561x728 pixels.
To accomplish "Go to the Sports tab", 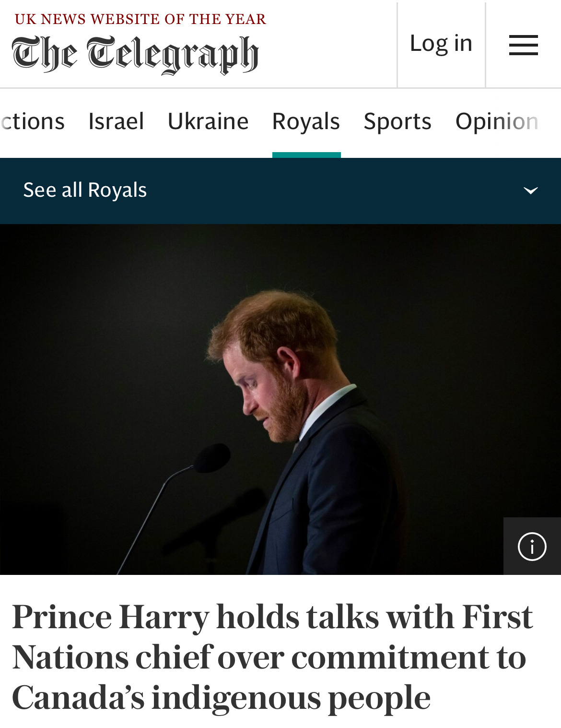I will pyautogui.click(x=397, y=122).
